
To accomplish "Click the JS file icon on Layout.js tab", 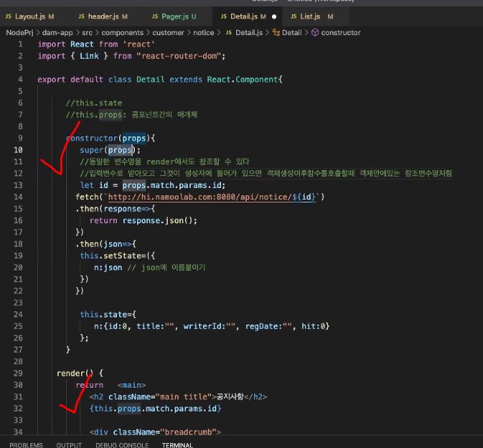I will coord(9,17).
